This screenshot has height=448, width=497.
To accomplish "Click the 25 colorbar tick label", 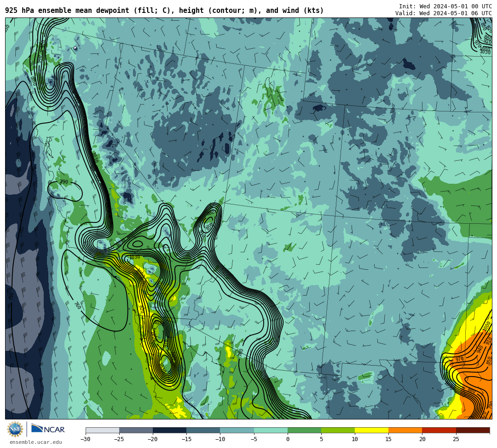I will pos(456,439).
